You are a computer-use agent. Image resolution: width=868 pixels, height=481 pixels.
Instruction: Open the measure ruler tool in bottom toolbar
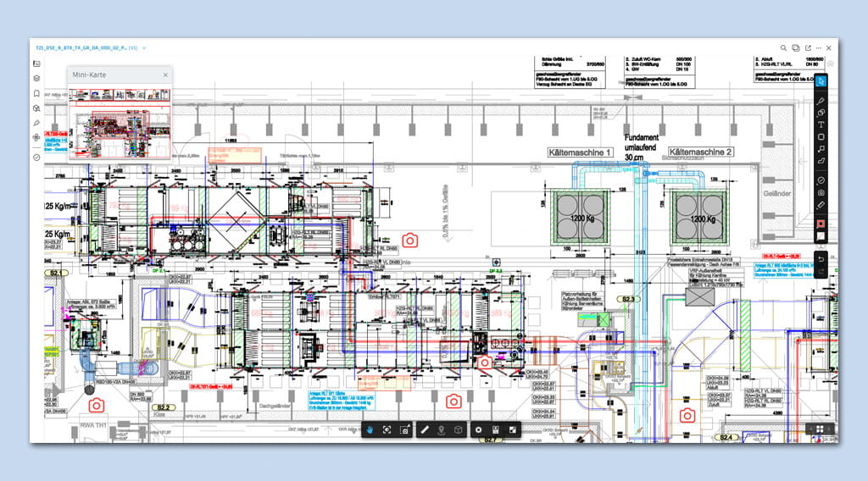425,430
